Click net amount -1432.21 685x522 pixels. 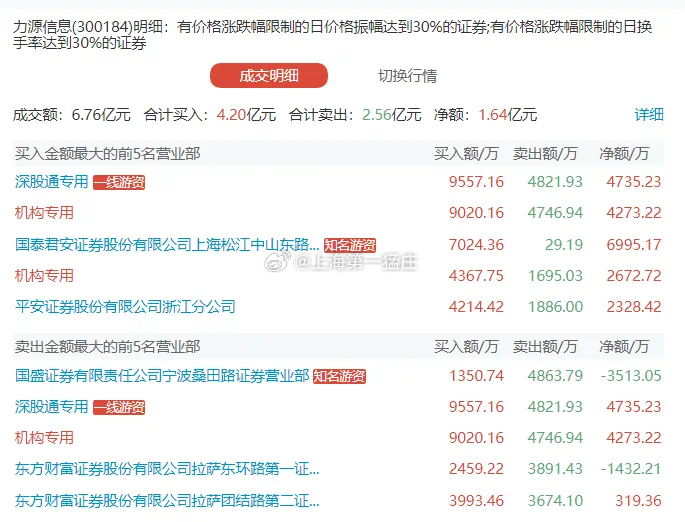631,469
